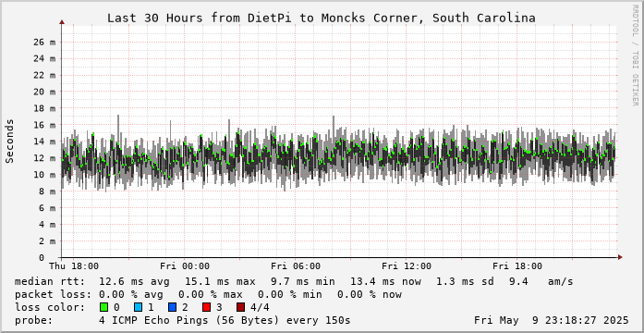Click the probe ICMP Echo Pings description
This screenshot has height=333, width=644.
(225, 320)
